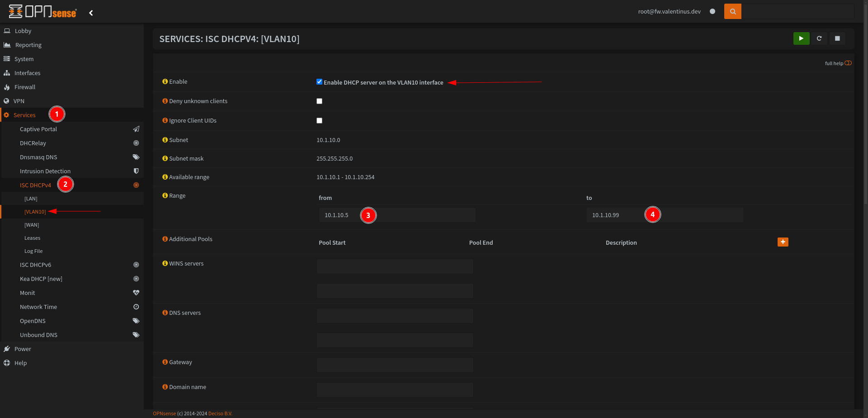Image resolution: width=868 pixels, height=418 pixels.
Task: Click the orange search button in header
Action: tap(732, 11)
